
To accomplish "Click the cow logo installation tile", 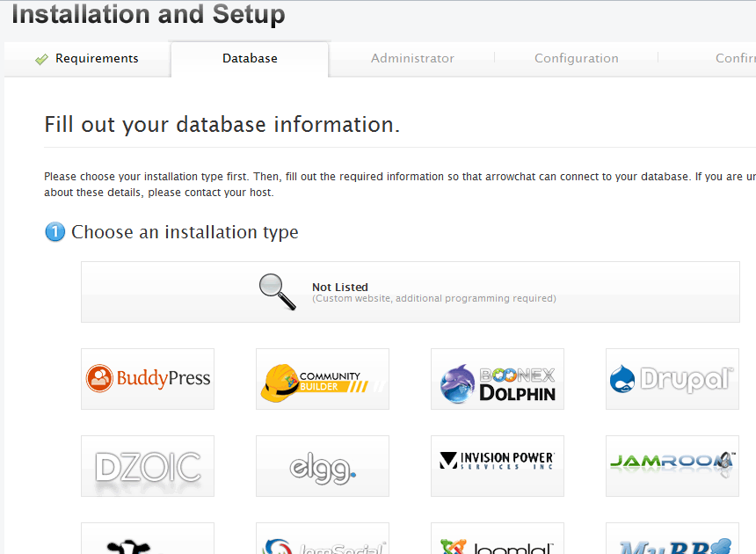I will [148, 540].
